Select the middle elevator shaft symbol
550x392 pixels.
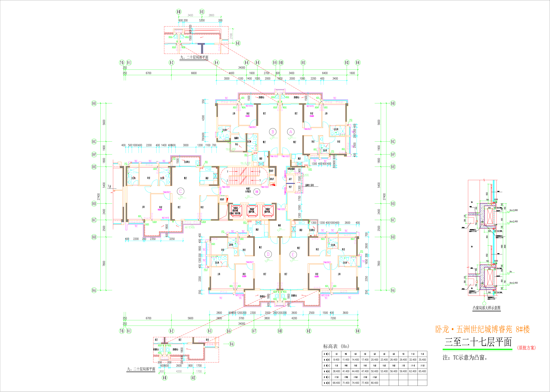(252, 210)
